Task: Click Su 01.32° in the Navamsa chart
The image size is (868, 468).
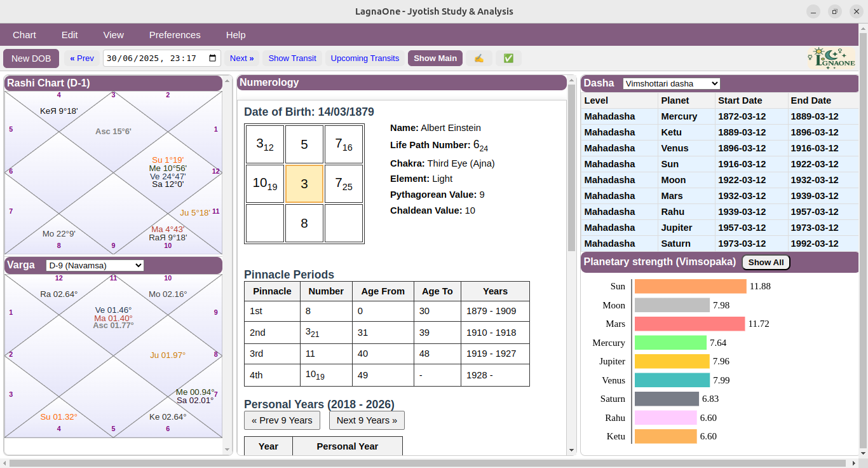Action: coord(58,417)
